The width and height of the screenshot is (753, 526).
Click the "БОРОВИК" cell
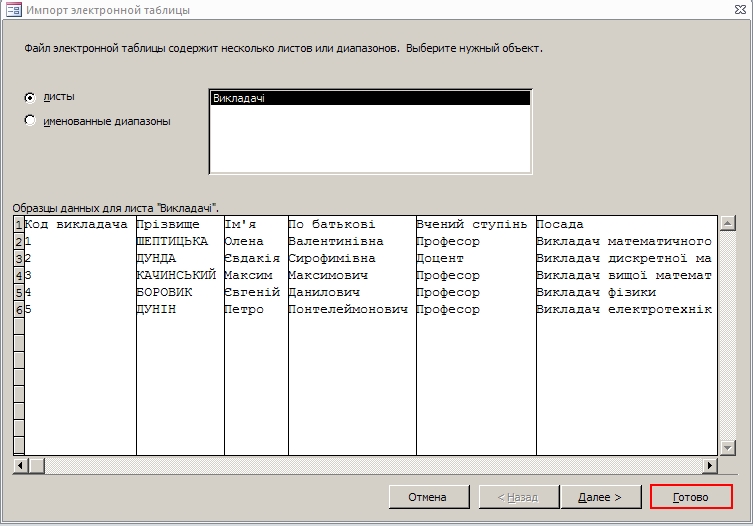[x=180, y=292]
